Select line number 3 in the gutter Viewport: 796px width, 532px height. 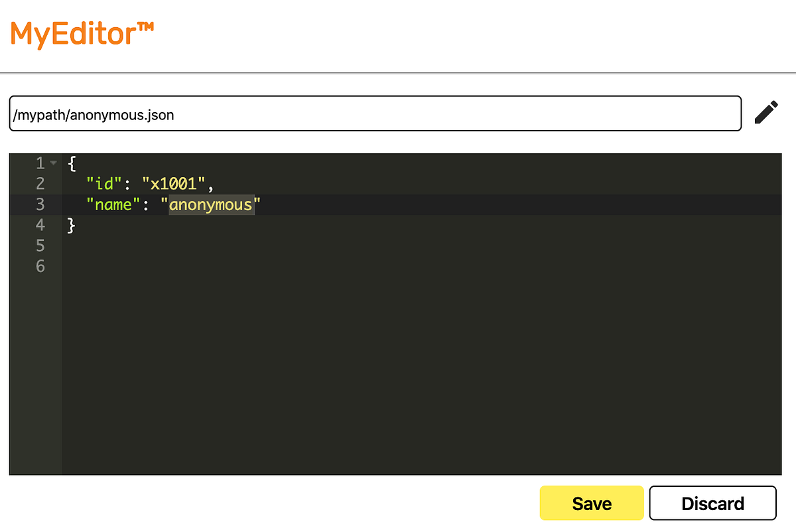(40, 204)
